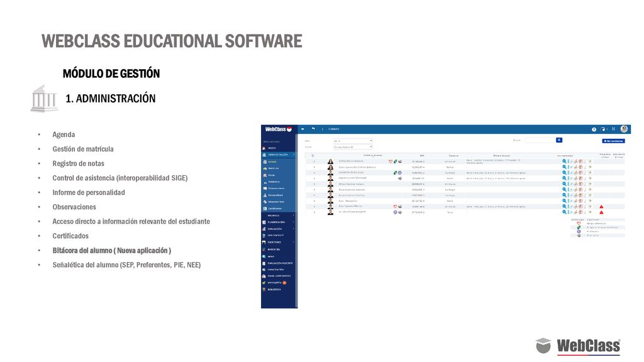Click the red heart icon in student row 1
Viewport: 644px width, 362px height.
tap(391, 162)
